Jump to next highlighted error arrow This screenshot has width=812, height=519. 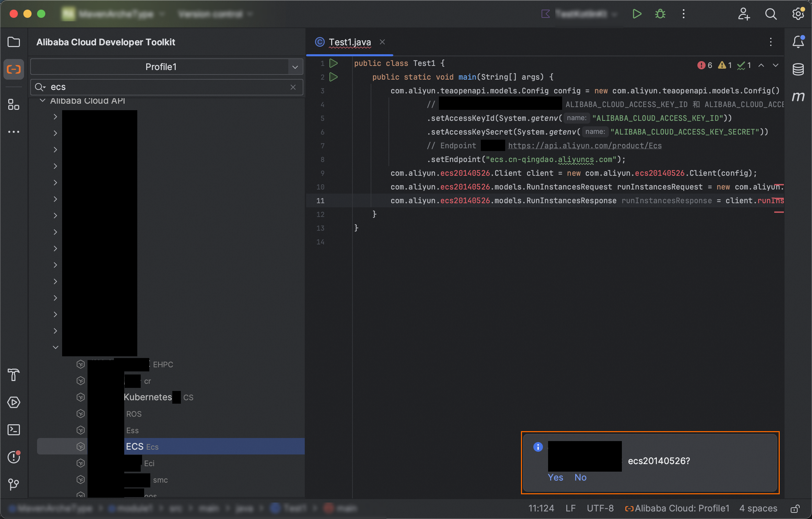point(776,65)
